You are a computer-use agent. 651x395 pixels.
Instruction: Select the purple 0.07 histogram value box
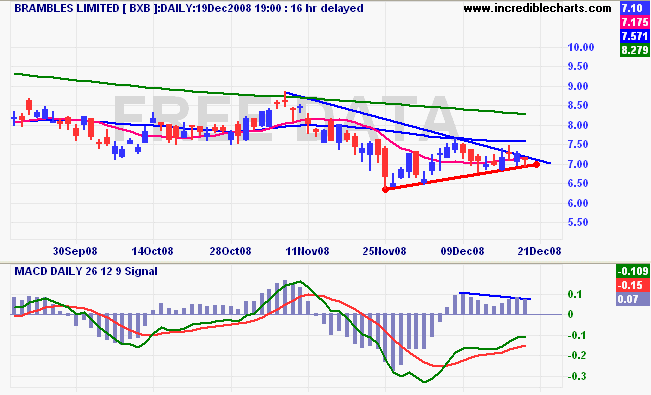point(633,299)
